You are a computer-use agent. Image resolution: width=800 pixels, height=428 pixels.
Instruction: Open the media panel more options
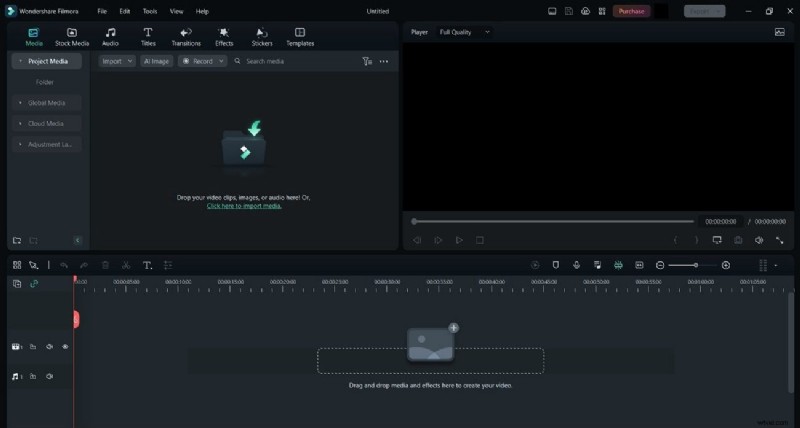pos(384,61)
